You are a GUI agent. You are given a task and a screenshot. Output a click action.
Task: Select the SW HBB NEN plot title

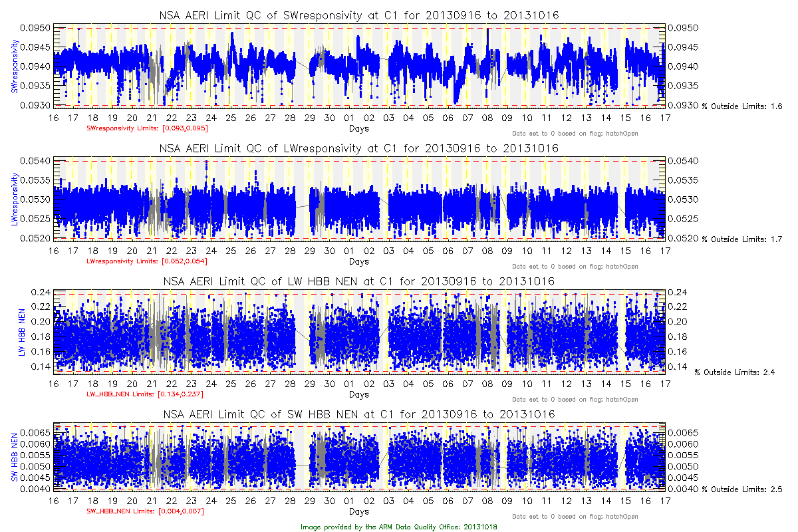(358, 414)
